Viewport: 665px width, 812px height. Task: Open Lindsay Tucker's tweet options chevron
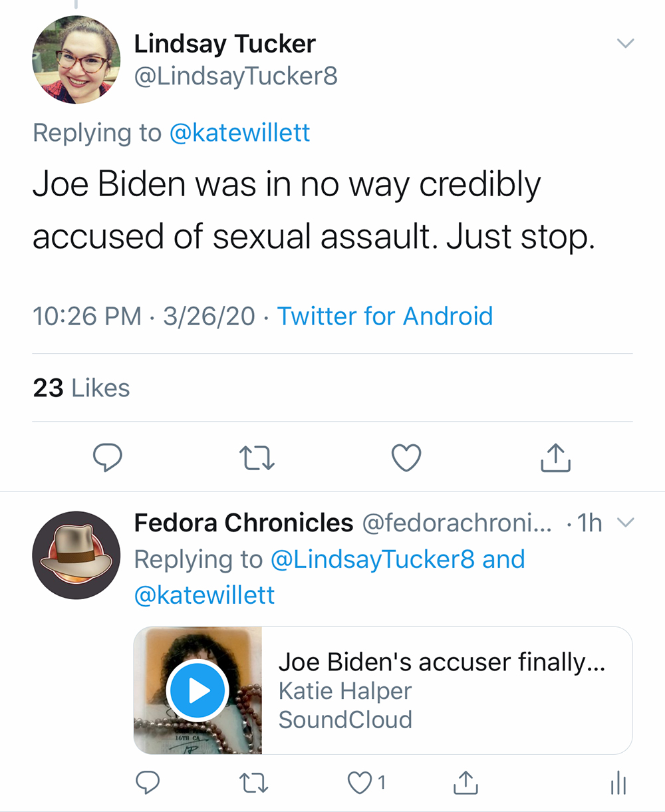click(625, 44)
